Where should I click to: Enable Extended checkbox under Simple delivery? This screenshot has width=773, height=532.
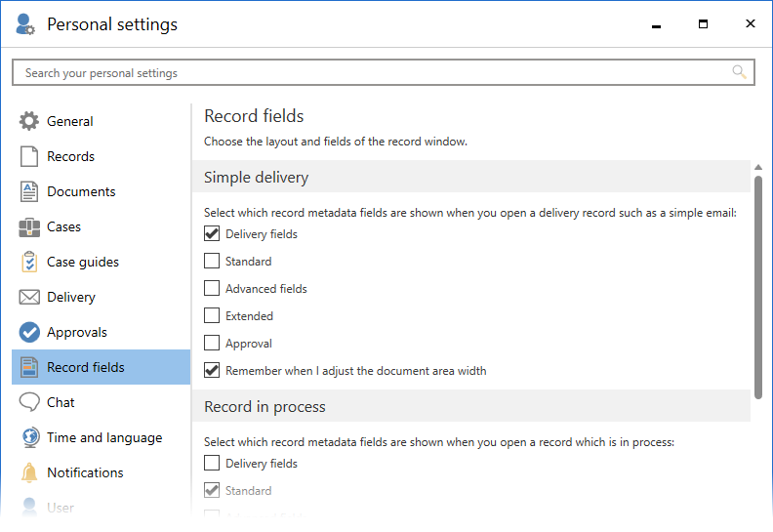[x=212, y=316]
